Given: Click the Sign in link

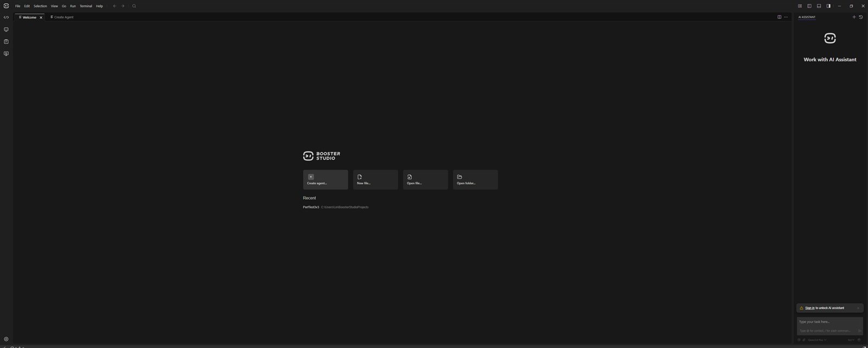Looking at the screenshot, I should coord(810,308).
